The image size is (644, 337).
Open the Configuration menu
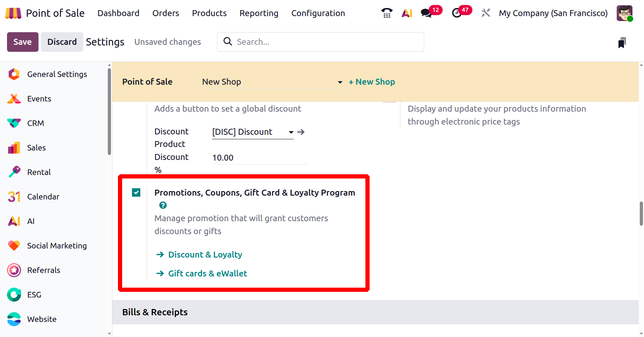[x=318, y=13]
